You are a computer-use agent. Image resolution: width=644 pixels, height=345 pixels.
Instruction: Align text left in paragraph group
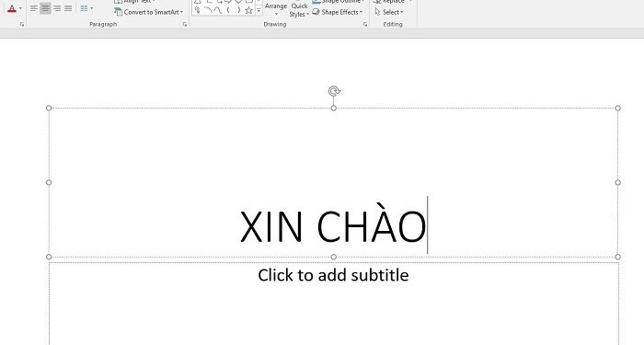(x=34, y=8)
